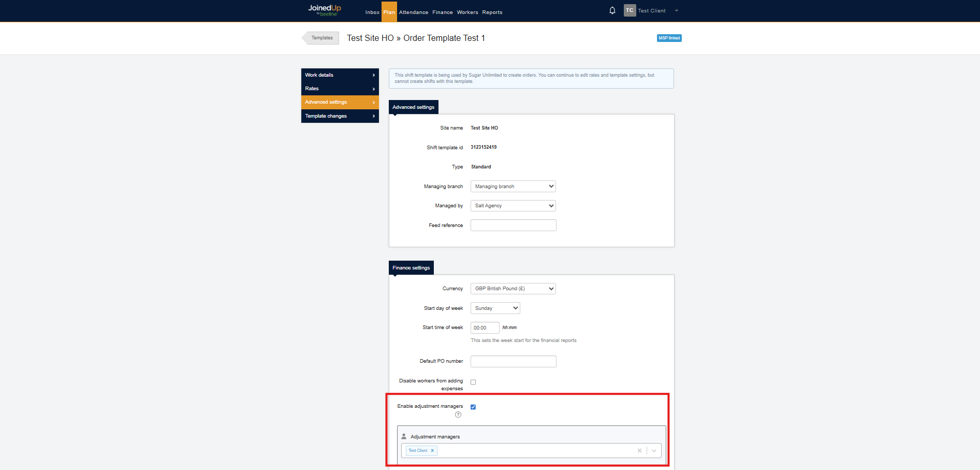Open the Work details section
The width and height of the screenshot is (980, 470).
340,75
